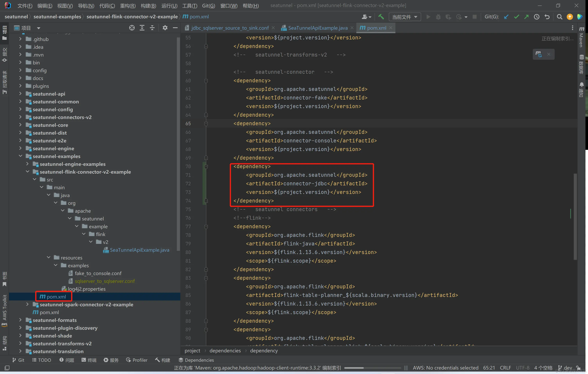Click the Git update project arrow
This screenshot has width=588, height=374.
tap(506, 17)
